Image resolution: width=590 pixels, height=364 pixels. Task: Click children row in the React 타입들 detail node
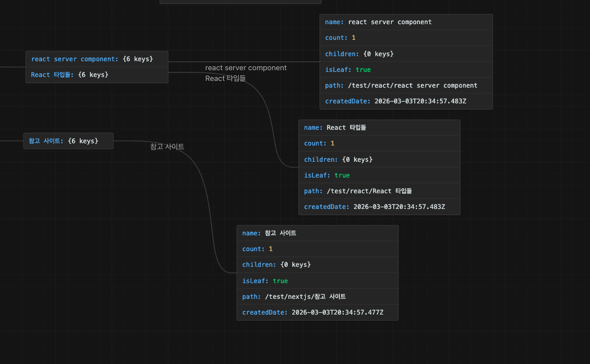pyautogui.click(x=379, y=160)
